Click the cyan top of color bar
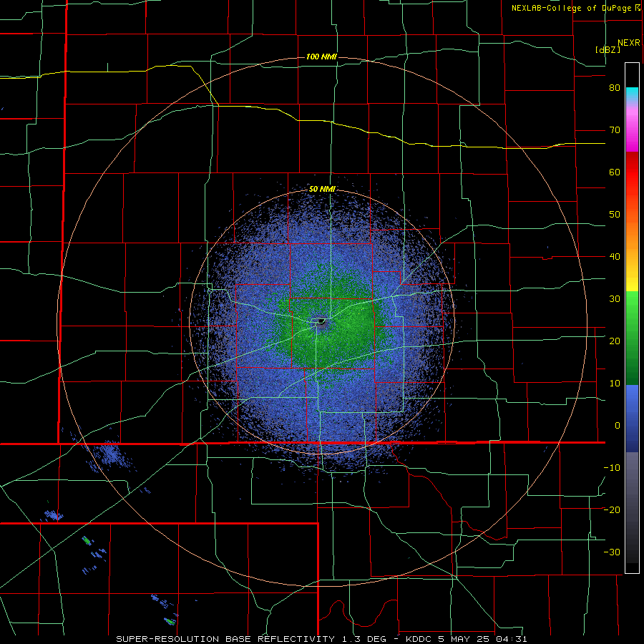This screenshot has height=644, width=644. 632,92
